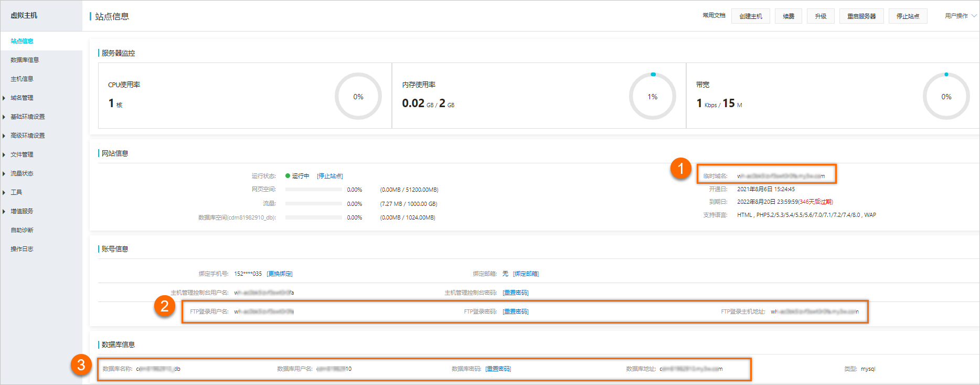Open the 用户操作 dropdown

click(961, 16)
